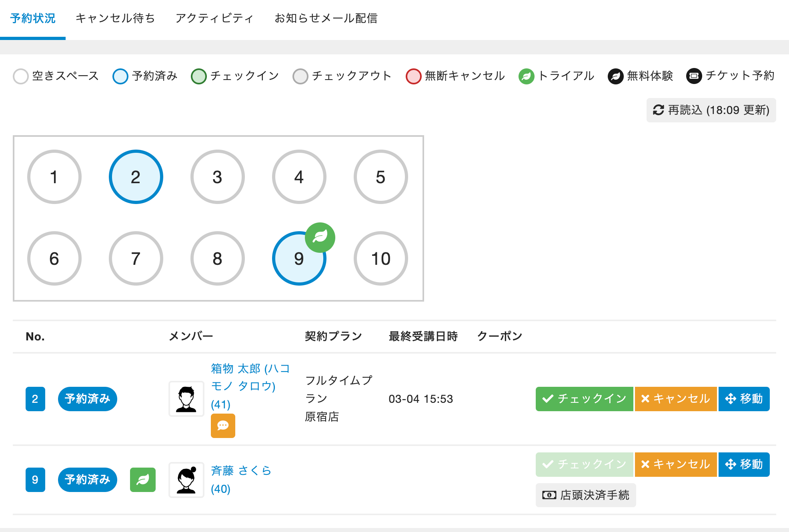Viewport: 789px width, 532px height.
Task: Click the 無料体験 black leaf legend icon
Action: (615, 76)
